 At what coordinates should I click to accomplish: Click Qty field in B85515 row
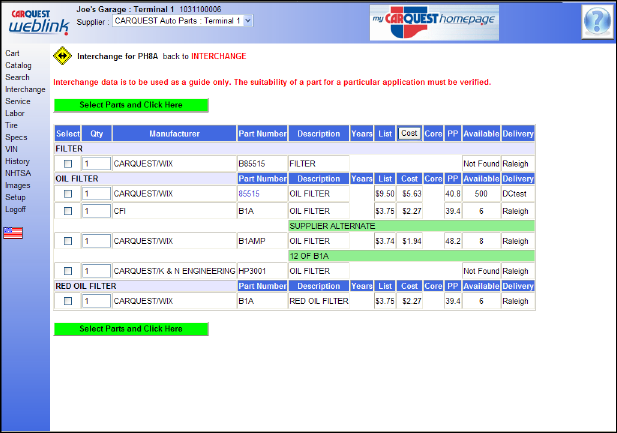[x=96, y=164]
